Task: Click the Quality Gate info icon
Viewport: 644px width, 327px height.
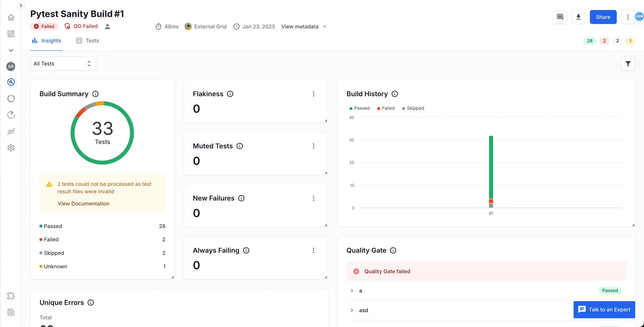Action: (x=393, y=250)
